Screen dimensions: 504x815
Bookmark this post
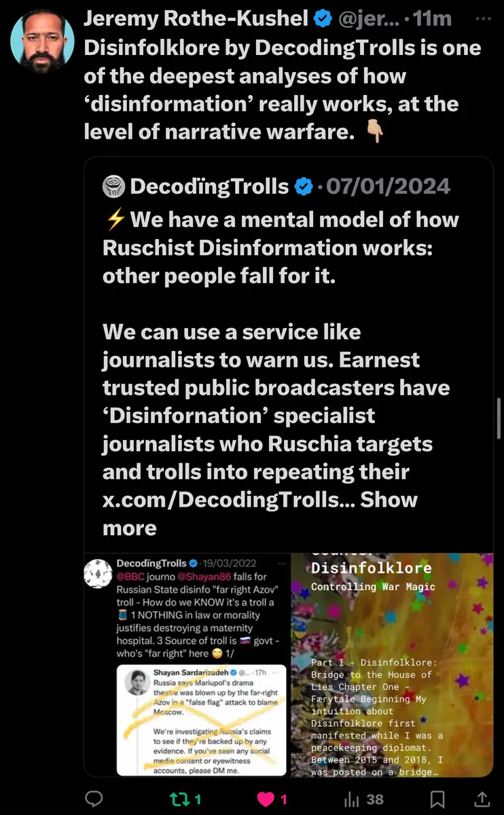coord(438,799)
